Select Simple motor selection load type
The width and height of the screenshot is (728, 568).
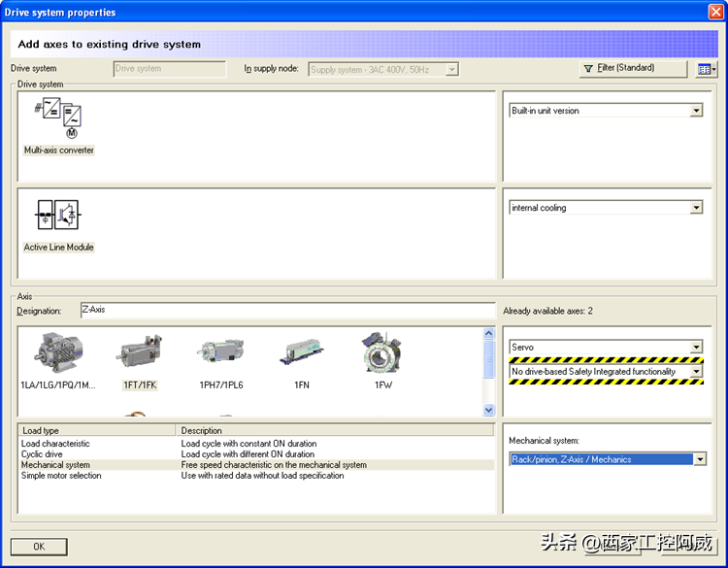click(61, 476)
